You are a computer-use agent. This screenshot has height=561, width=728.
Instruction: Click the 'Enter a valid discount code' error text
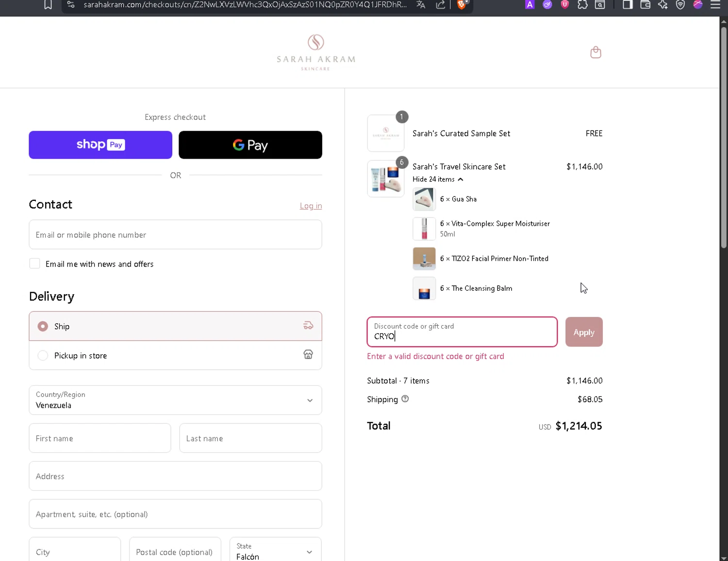(435, 356)
